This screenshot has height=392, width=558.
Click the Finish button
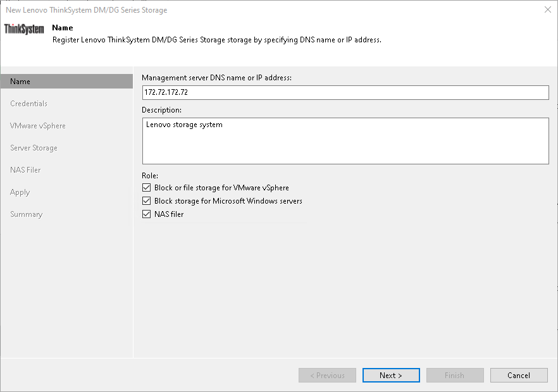tap(455, 376)
